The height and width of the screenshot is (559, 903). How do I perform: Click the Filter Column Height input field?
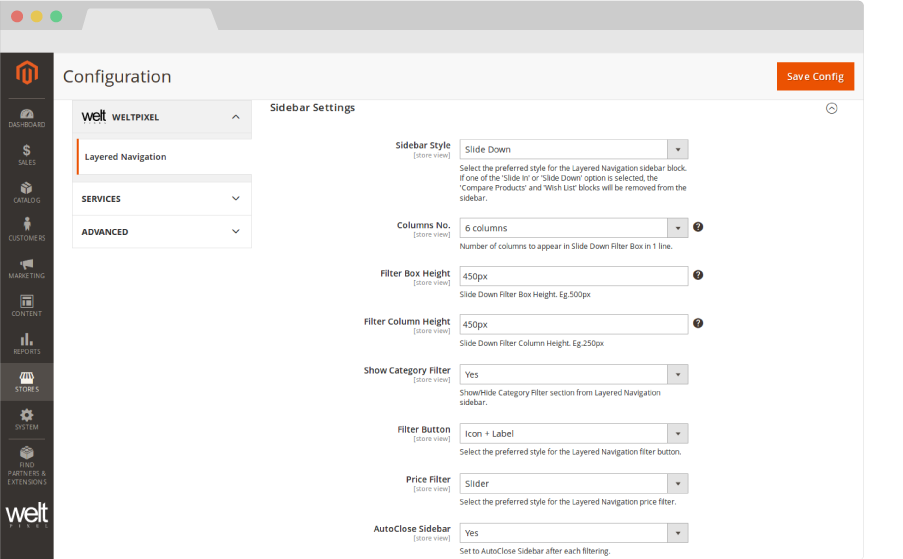pyautogui.click(x=573, y=324)
